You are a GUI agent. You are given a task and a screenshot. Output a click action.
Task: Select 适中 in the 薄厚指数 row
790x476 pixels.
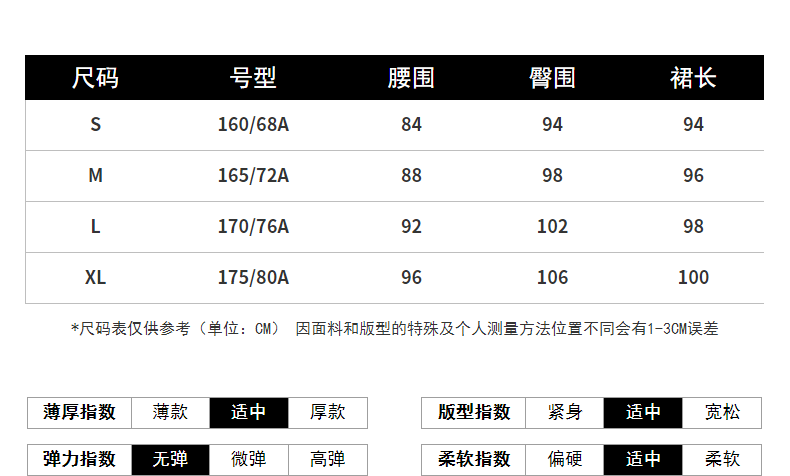tap(248, 412)
